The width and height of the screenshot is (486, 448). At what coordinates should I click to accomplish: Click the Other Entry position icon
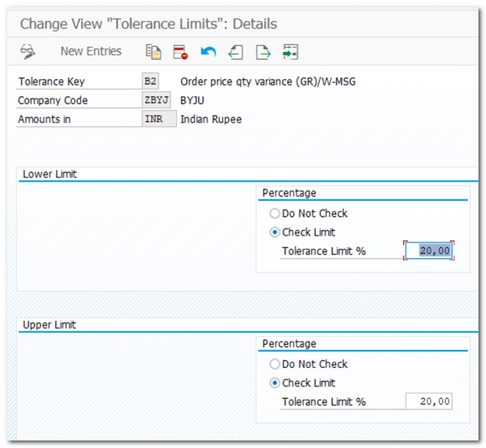290,52
